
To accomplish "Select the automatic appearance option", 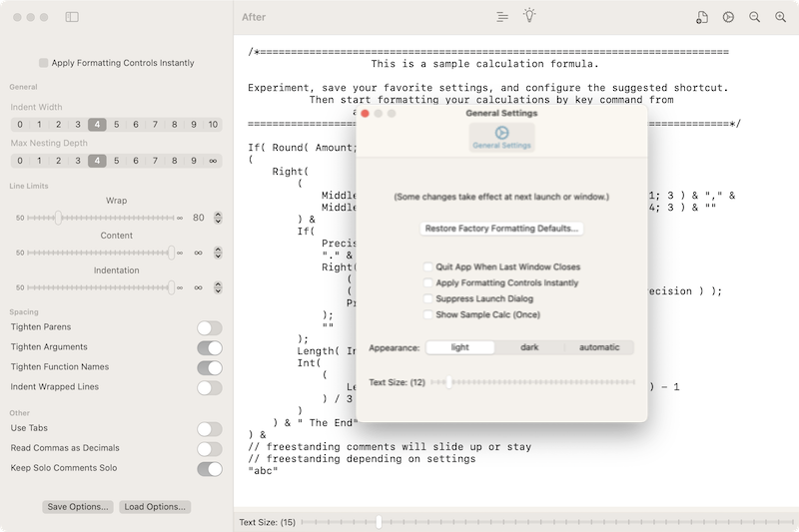I will tap(599, 347).
